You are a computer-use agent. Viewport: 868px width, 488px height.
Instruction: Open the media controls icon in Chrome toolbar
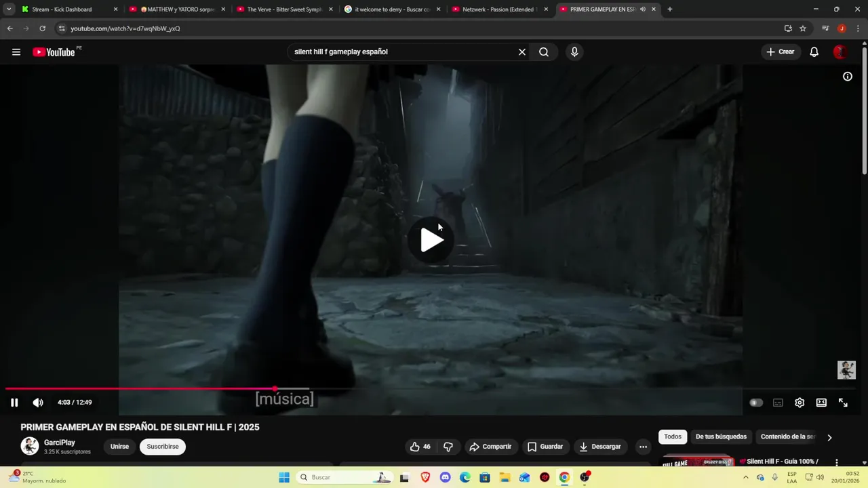[x=825, y=28]
